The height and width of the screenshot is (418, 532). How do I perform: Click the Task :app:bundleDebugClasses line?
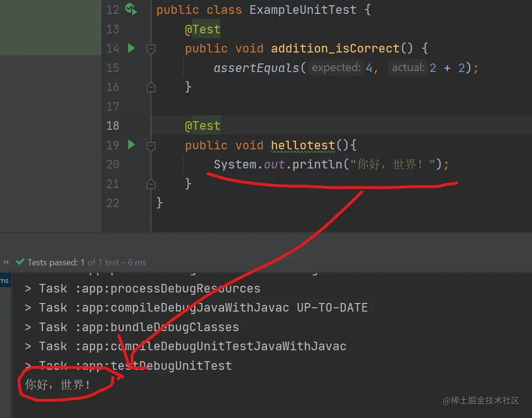point(132,327)
